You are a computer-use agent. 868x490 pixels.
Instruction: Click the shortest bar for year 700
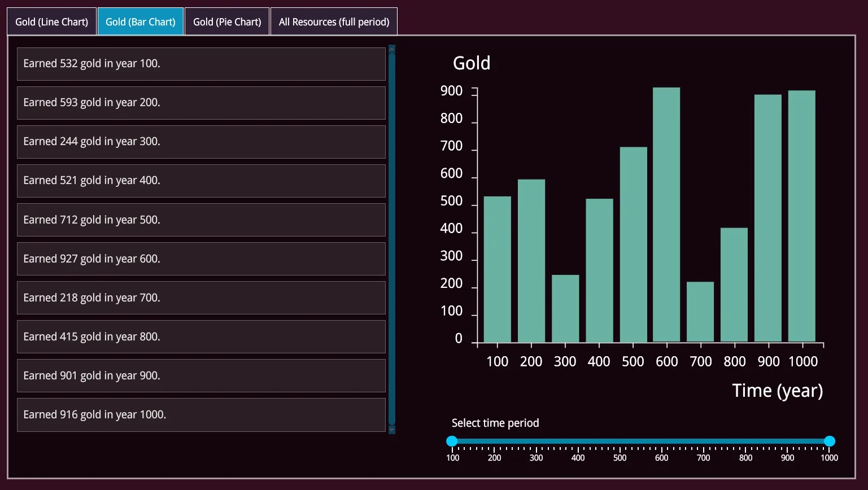tap(700, 312)
